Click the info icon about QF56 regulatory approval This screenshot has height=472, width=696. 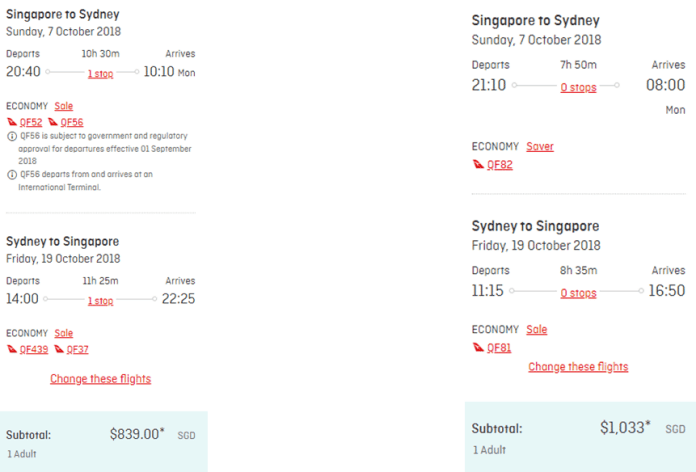(x=12, y=136)
